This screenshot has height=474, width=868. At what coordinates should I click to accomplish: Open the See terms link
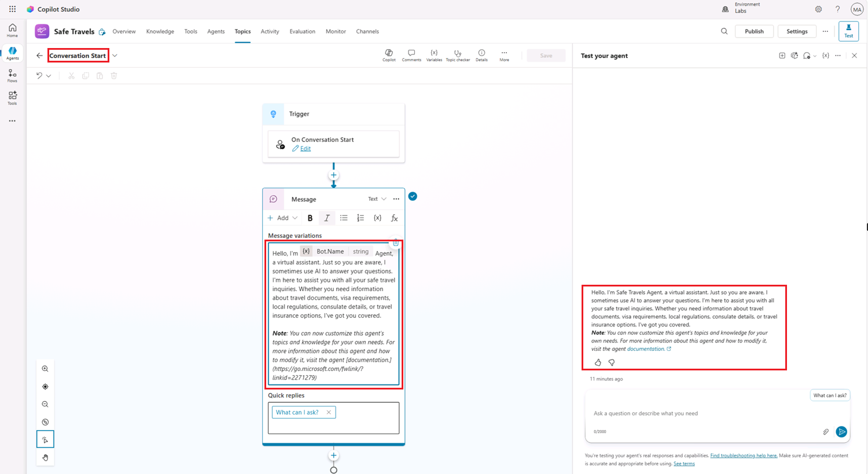point(684,464)
